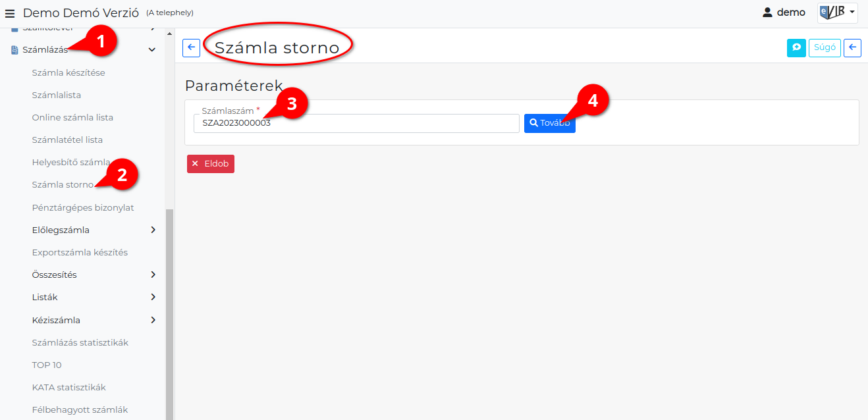
Task: Click the red Eldob button
Action: pos(211,164)
